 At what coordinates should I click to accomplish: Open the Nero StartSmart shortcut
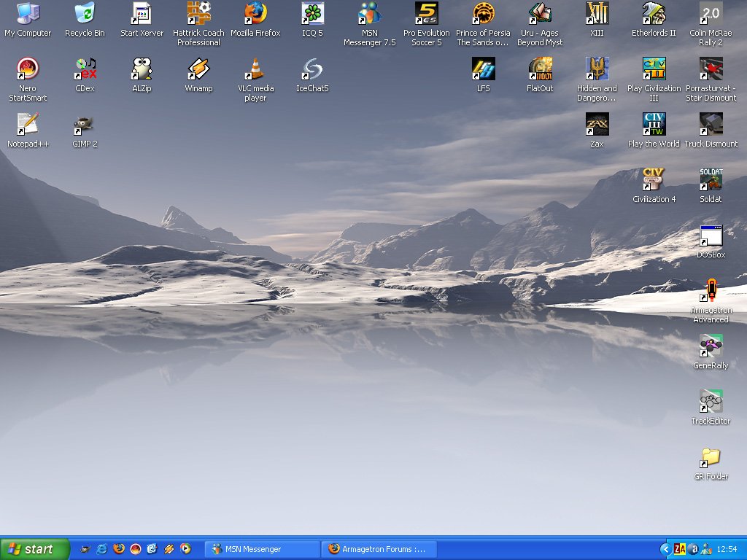tap(28, 70)
